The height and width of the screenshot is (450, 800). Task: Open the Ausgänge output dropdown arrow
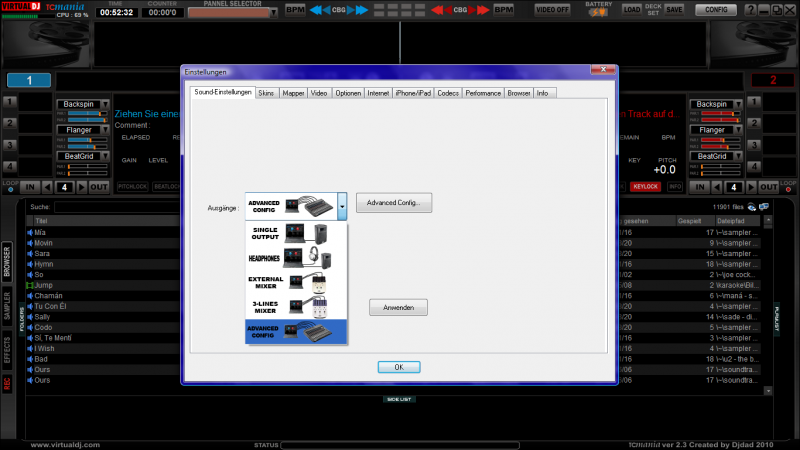coord(342,206)
